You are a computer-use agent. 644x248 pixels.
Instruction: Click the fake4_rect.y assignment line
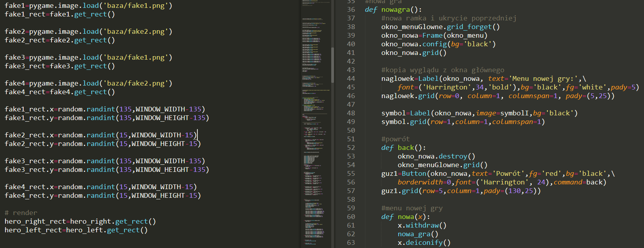(102, 195)
